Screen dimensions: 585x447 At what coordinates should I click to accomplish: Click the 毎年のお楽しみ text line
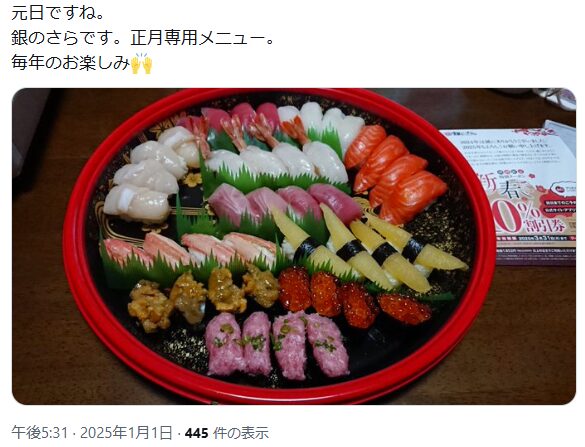point(82,63)
